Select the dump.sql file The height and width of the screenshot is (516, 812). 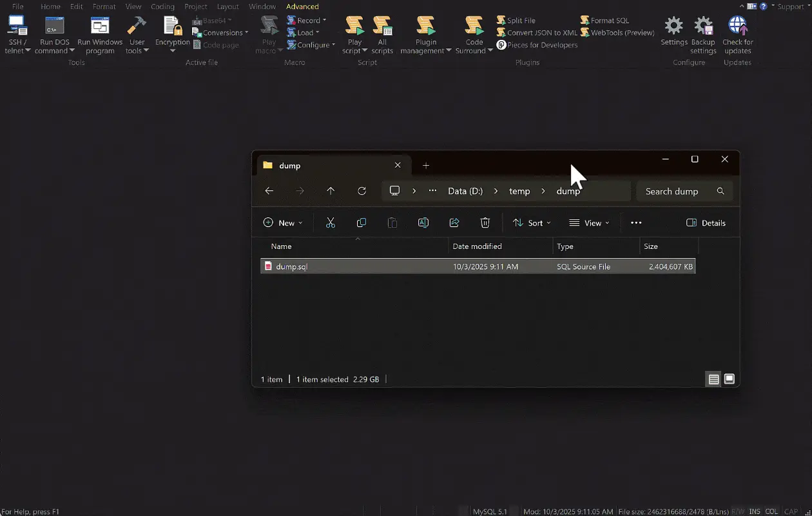tap(291, 266)
